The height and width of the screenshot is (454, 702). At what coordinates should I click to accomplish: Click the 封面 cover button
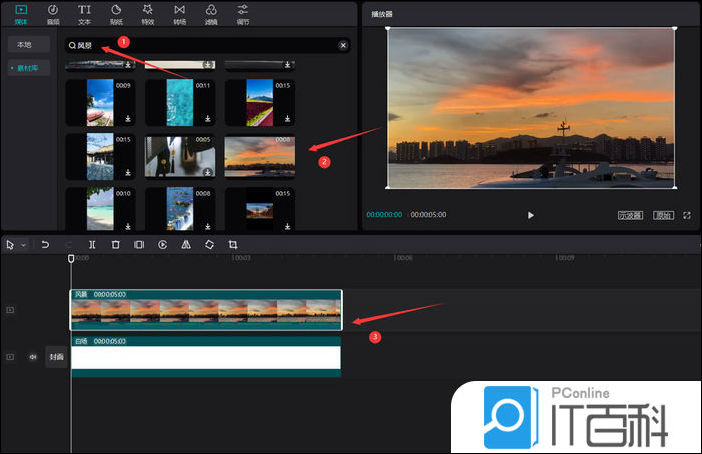click(56, 356)
